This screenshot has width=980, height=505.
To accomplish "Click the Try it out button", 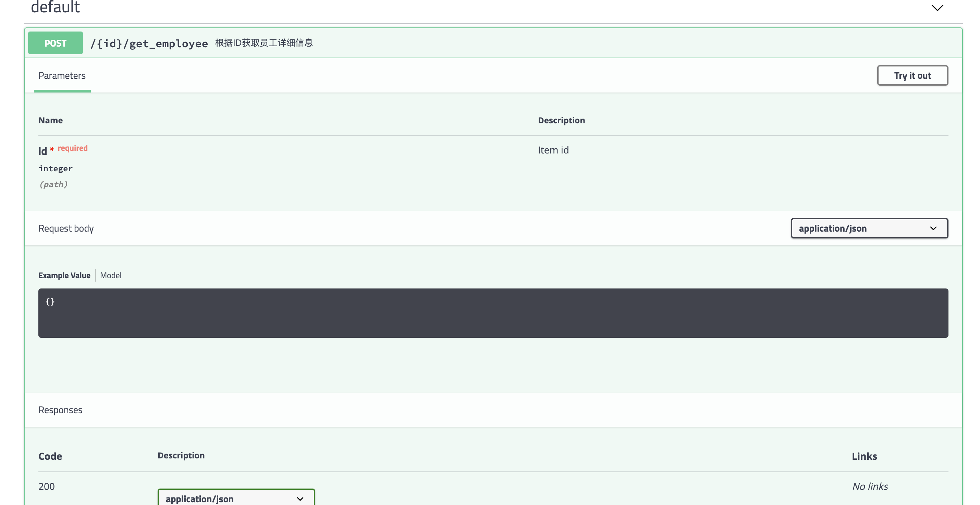I will (912, 75).
